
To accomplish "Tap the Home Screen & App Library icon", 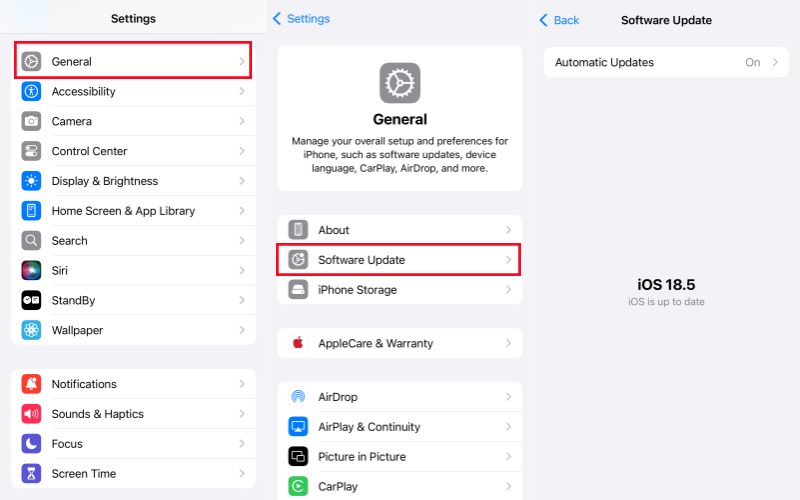I will (x=31, y=211).
